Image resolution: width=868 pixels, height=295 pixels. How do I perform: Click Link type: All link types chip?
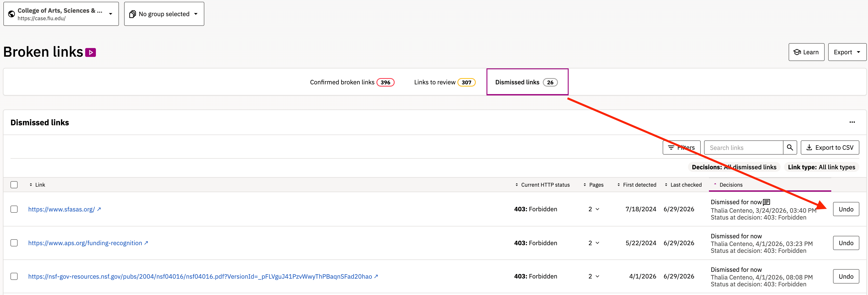[821, 167]
